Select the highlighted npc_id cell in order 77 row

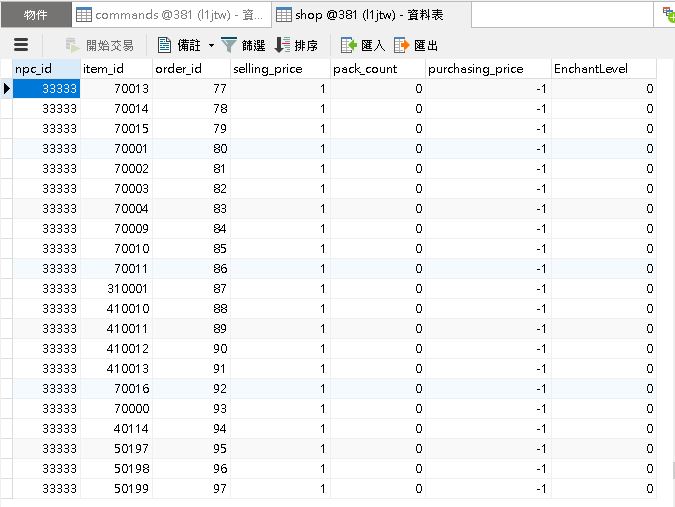pos(46,89)
